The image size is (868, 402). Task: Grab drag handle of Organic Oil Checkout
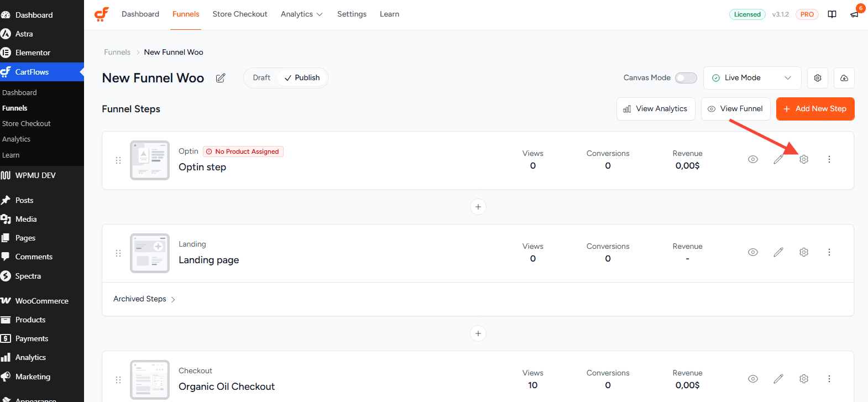tap(118, 380)
